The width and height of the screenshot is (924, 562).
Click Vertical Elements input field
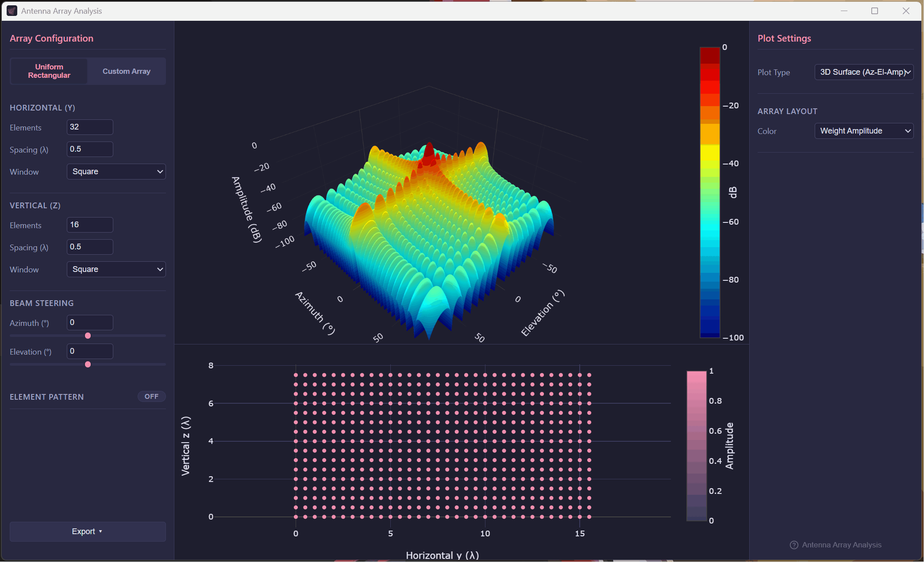pos(90,225)
